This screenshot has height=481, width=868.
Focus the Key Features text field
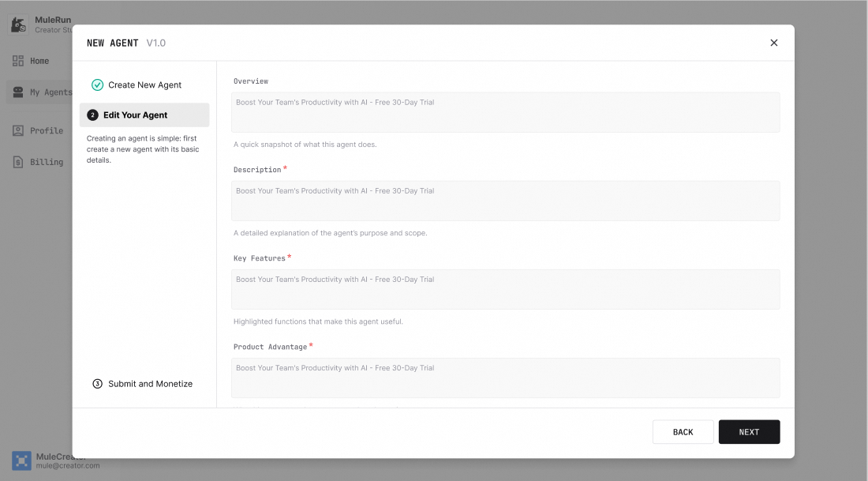coord(505,289)
